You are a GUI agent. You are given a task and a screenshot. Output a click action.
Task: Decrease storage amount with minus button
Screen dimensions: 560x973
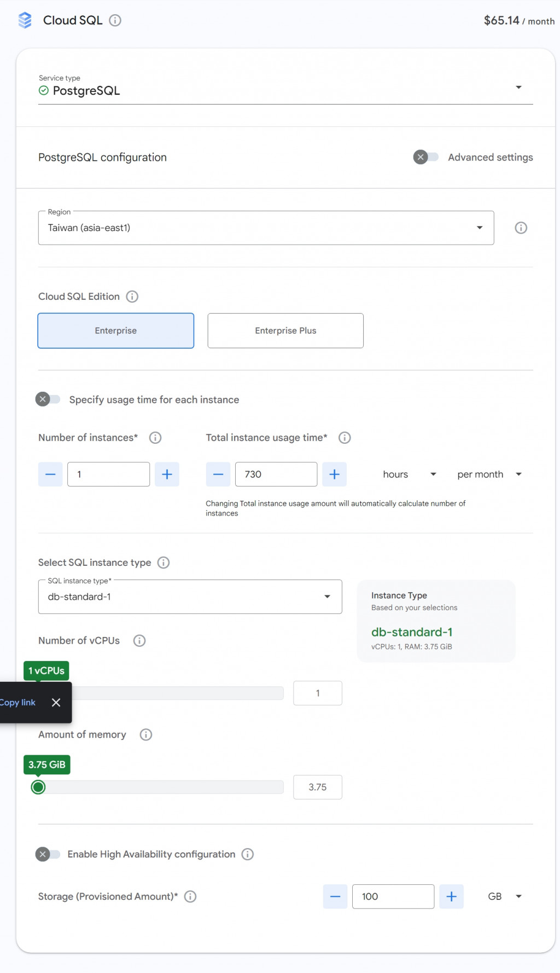[335, 896]
